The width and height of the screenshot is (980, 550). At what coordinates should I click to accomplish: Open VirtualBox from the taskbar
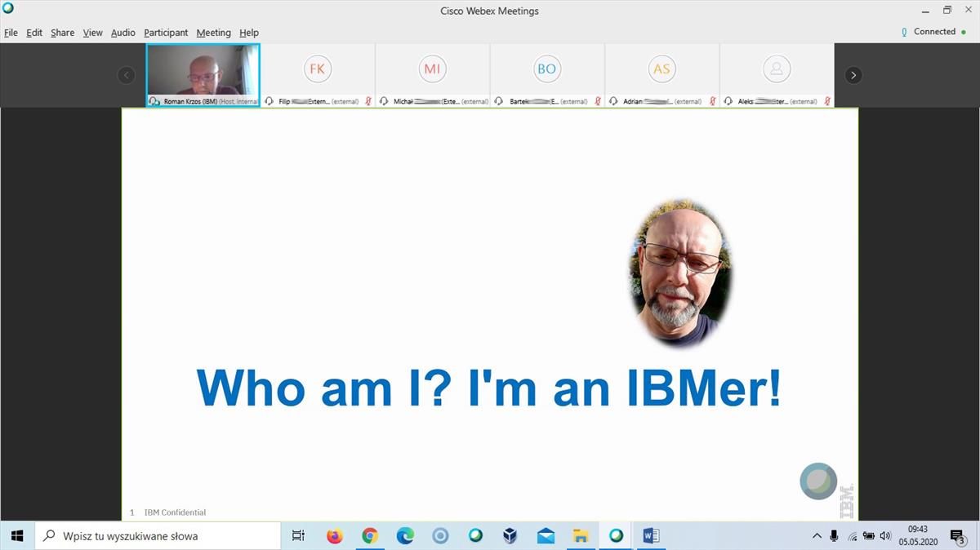click(510, 535)
